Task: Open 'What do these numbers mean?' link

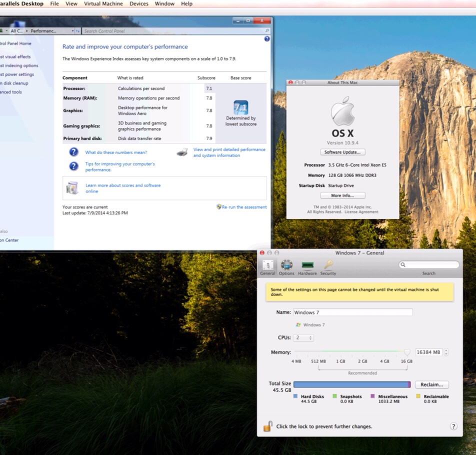Action: (116, 152)
